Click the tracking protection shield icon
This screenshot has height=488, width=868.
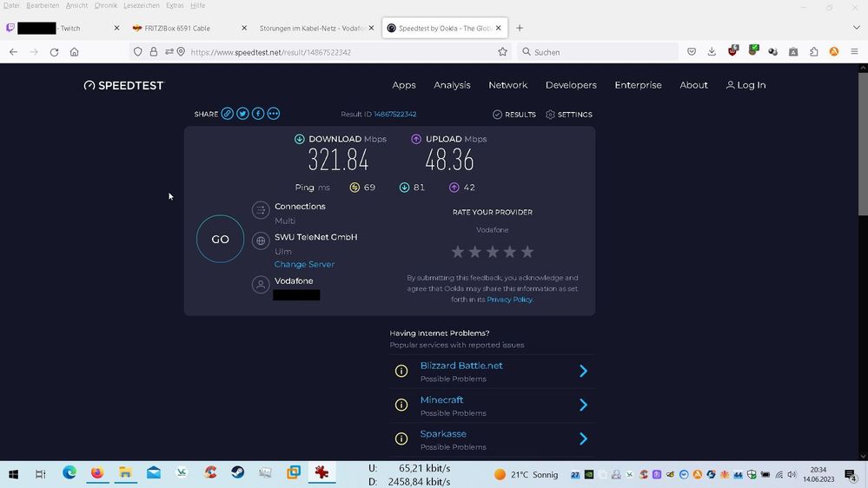[x=138, y=52]
